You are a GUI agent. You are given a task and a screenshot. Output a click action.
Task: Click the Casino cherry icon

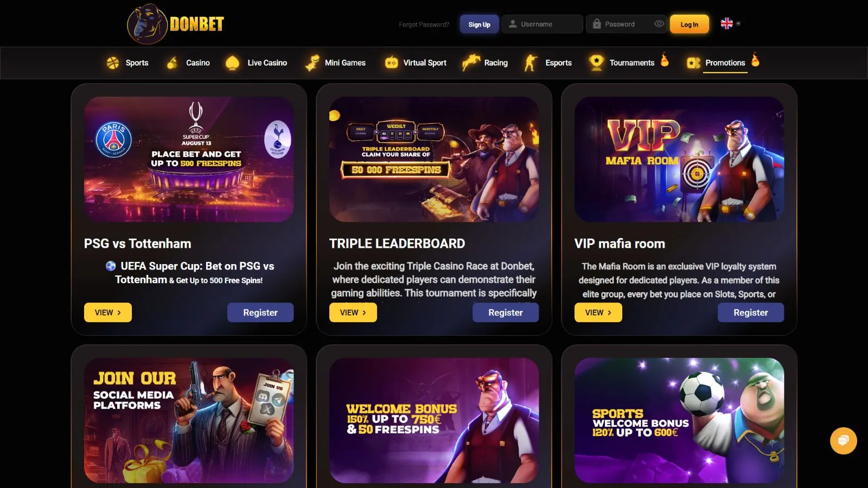tap(172, 63)
